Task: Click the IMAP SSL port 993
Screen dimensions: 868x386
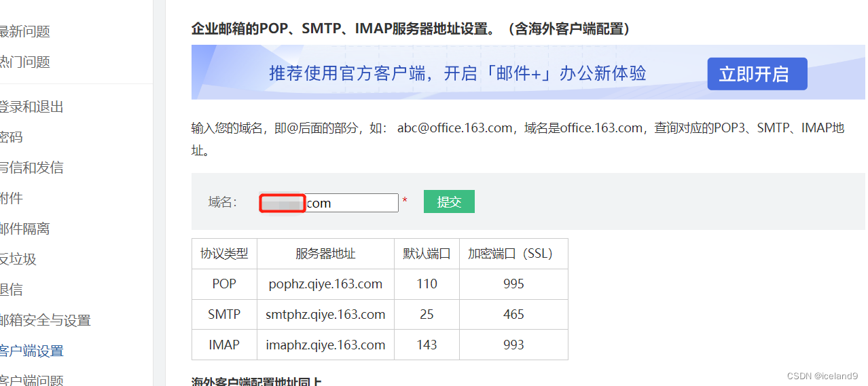Action: [513, 345]
